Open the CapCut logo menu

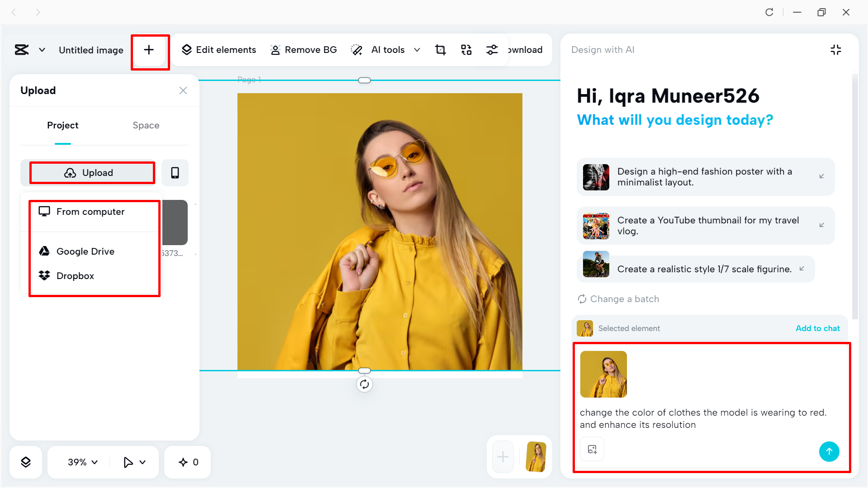(x=22, y=50)
